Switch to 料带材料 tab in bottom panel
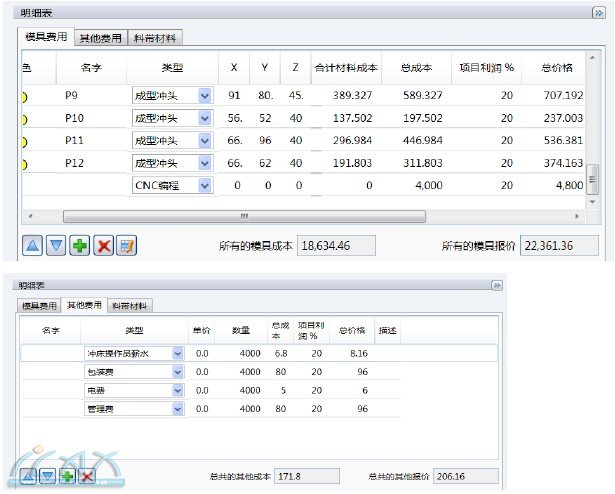This screenshot has width=615, height=494. [x=129, y=306]
